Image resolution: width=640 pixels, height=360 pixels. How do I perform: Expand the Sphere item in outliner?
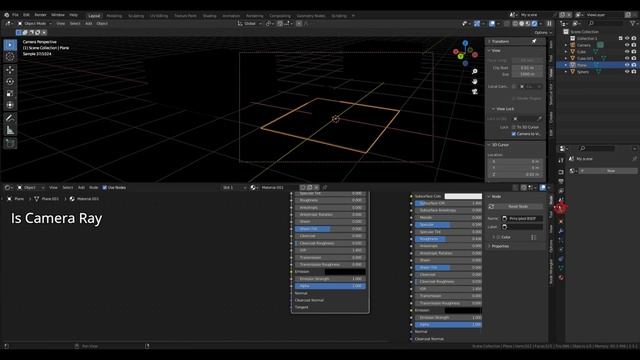click(566, 72)
